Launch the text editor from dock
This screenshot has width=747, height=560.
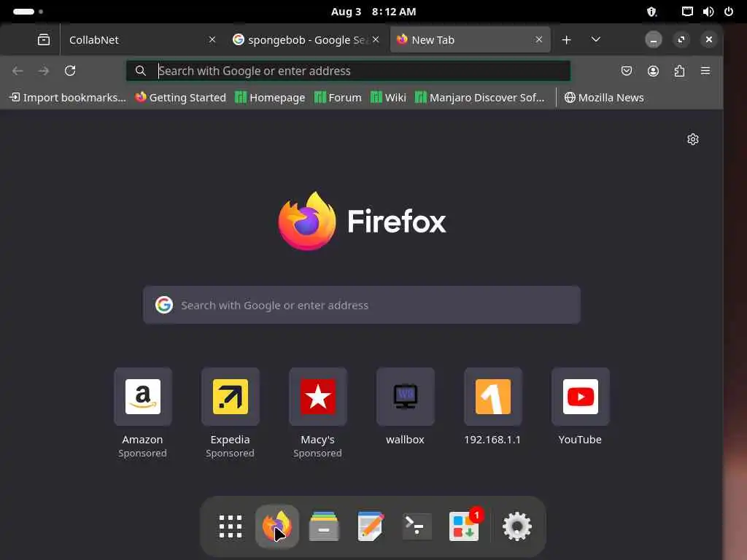pos(371,526)
